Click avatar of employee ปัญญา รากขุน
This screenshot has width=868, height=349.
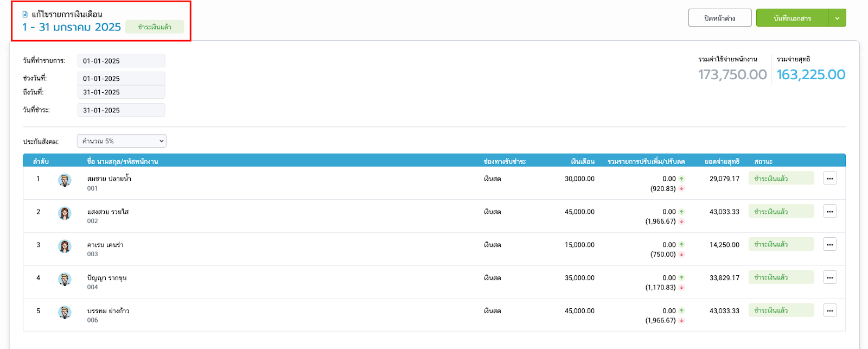tap(65, 280)
